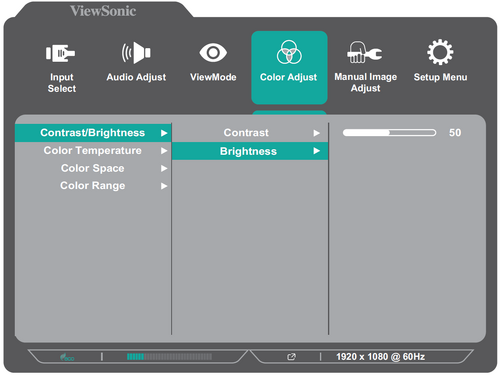Image resolution: width=500 pixels, height=375 pixels.
Task: Open the Audio Adjust menu label
Action: (136, 77)
